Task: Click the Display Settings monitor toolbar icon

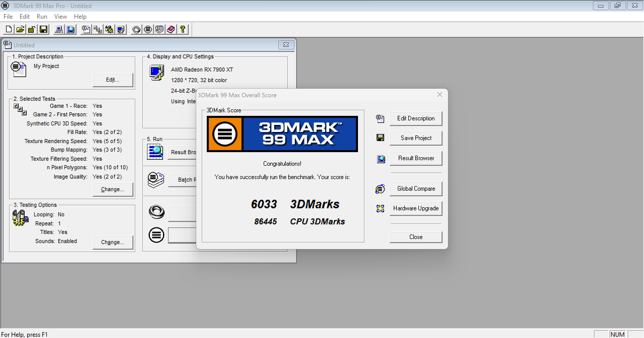Action: (x=121, y=29)
